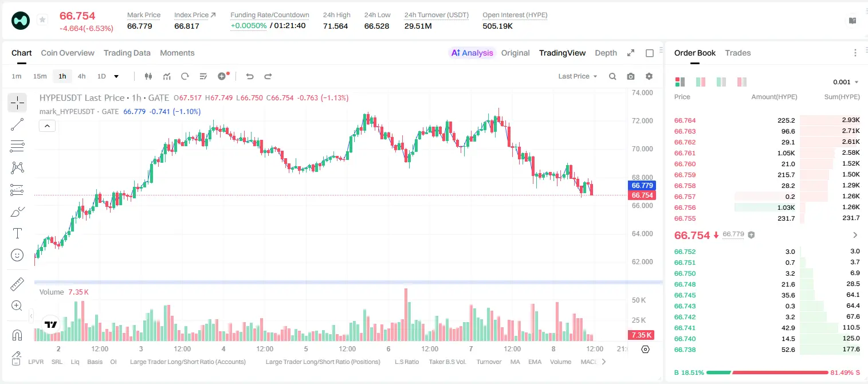Select the ruler measure tool
The height and width of the screenshot is (384, 868).
coord(17,284)
